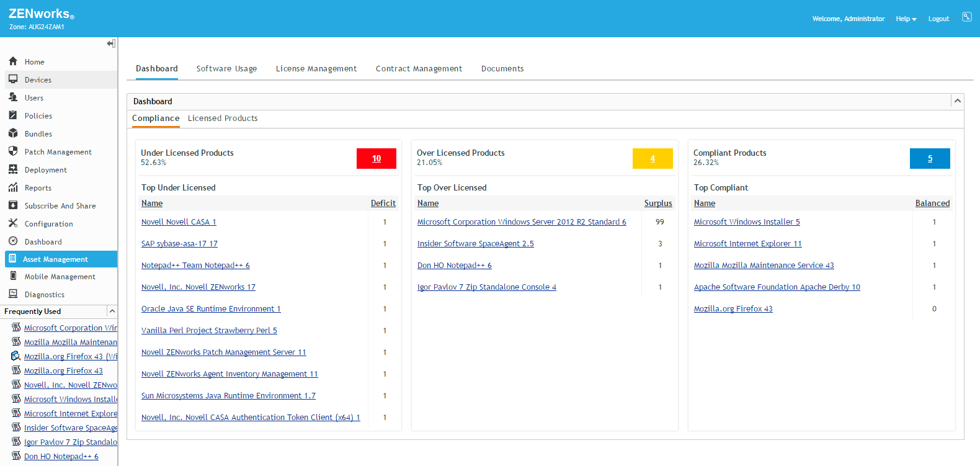Open Vanilla Perl Project Strawberry Perl 5
The width and height of the screenshot is (980, 466).
click(209, 330)
